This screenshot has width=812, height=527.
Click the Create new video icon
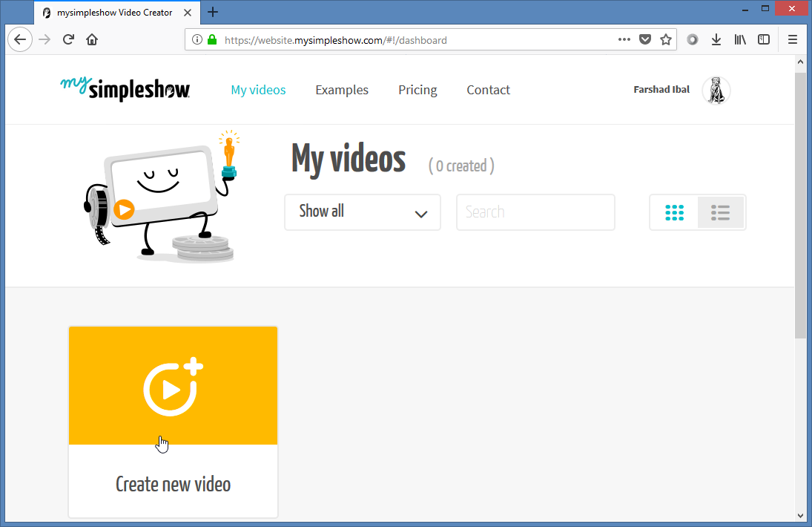(x=173, y=385)
